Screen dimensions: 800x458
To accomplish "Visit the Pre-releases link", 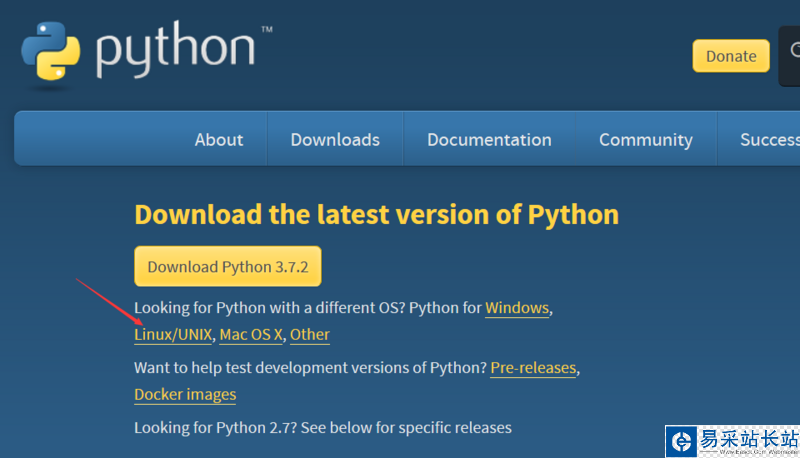I will [533, 368].
